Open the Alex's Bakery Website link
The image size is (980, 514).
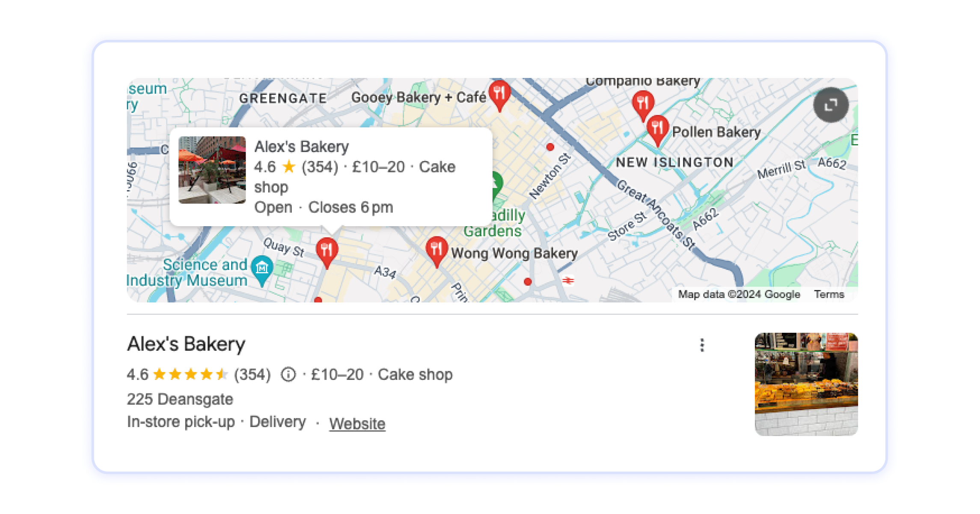click(x=357, y=423)
